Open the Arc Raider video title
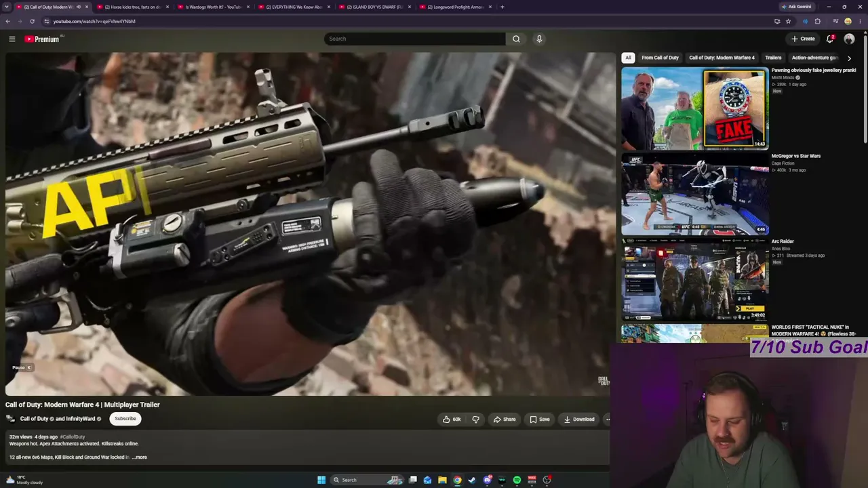The image size is (868, 488). (x=783, y=241)
